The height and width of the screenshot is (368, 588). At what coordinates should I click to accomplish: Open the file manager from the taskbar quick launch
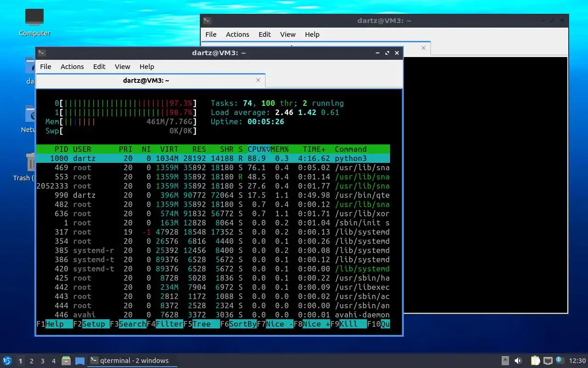click(x=66, y=361)
